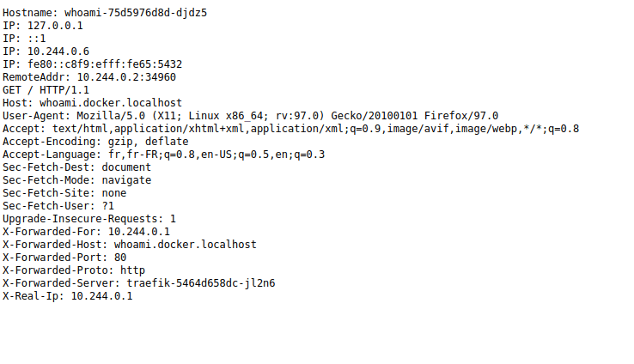Click the Hostname line at the top
The height and width of the screenshot is (364, 634).
104,13
